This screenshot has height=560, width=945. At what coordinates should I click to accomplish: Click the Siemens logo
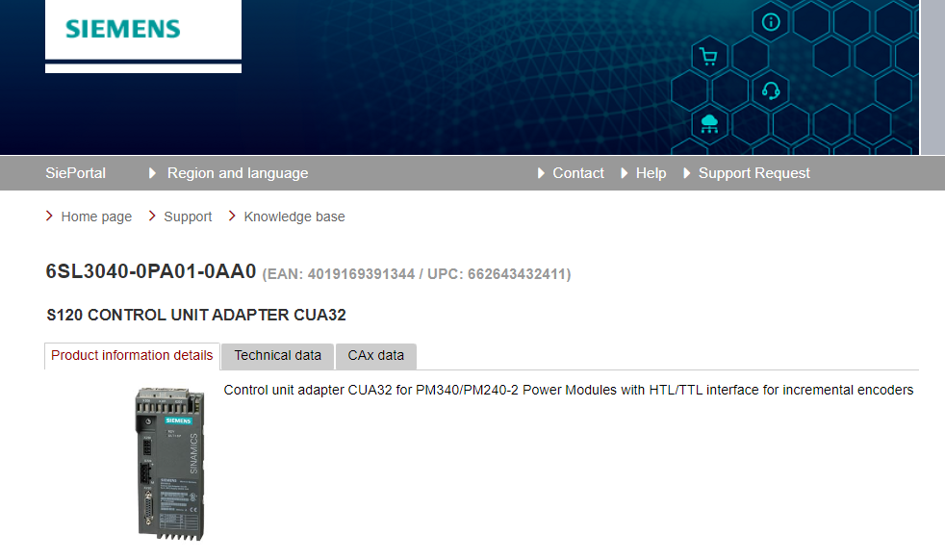point(123,29)
